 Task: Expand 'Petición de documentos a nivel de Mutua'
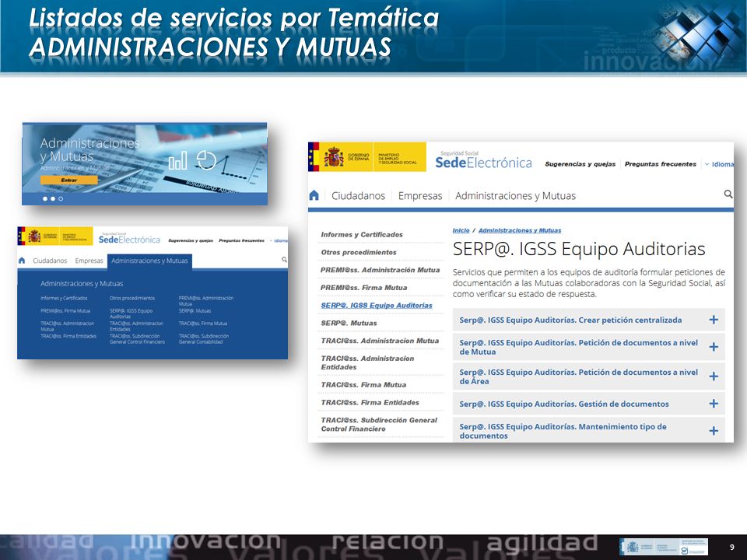coord(714,347)
